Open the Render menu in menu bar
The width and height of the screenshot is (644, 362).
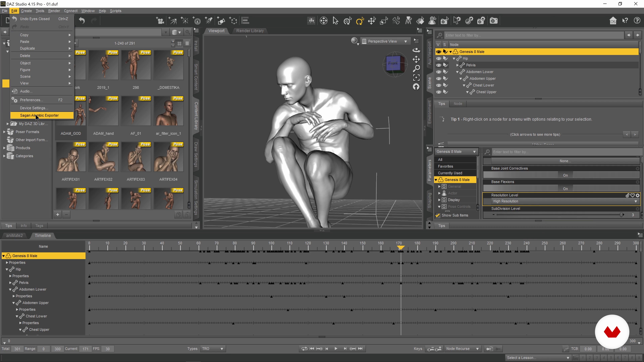point(54,11)
